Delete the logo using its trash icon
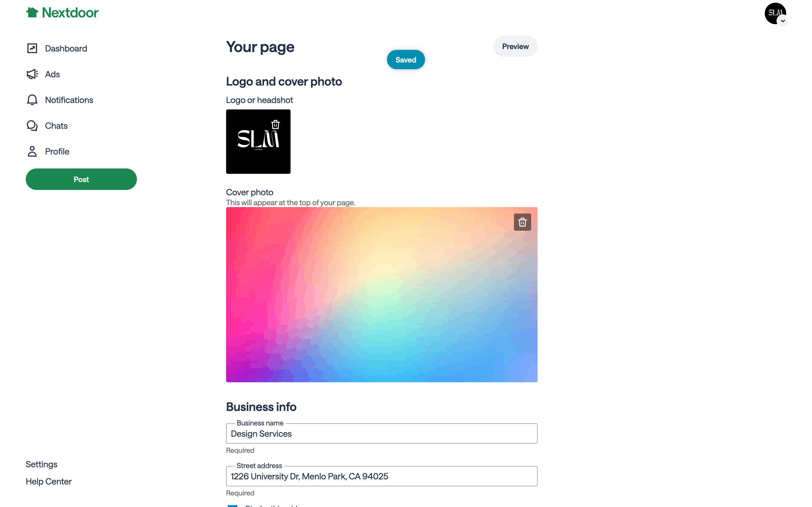812x507 pixels. point(275,124)
